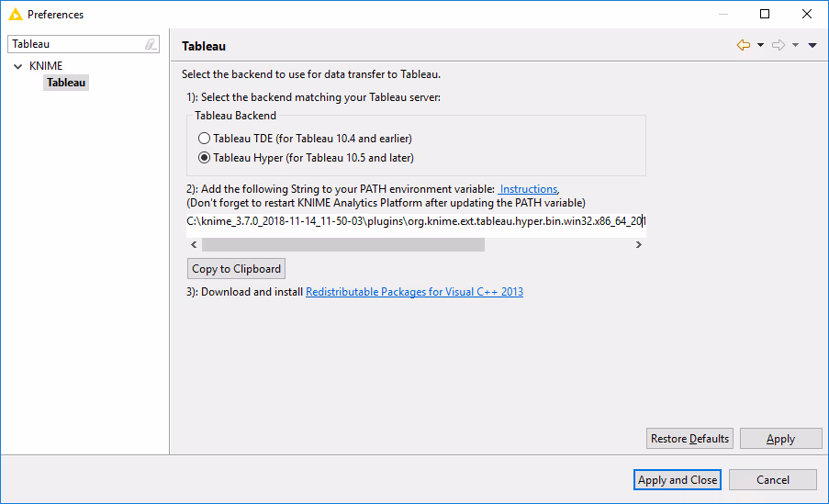The width and height of the screenshot is (829, 504).
Task: Click the yellow Back navigation arrow
Action: click(x=744, y=45)
